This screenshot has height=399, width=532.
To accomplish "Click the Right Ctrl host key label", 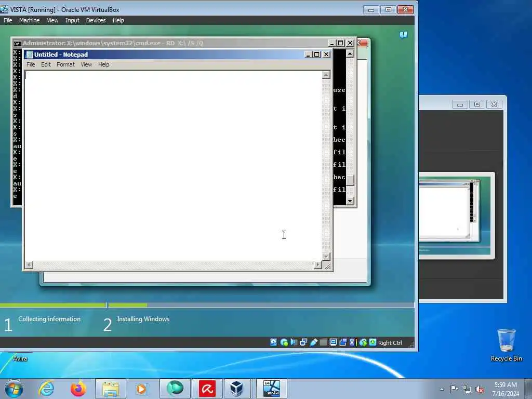I will [x=390, y=343].
